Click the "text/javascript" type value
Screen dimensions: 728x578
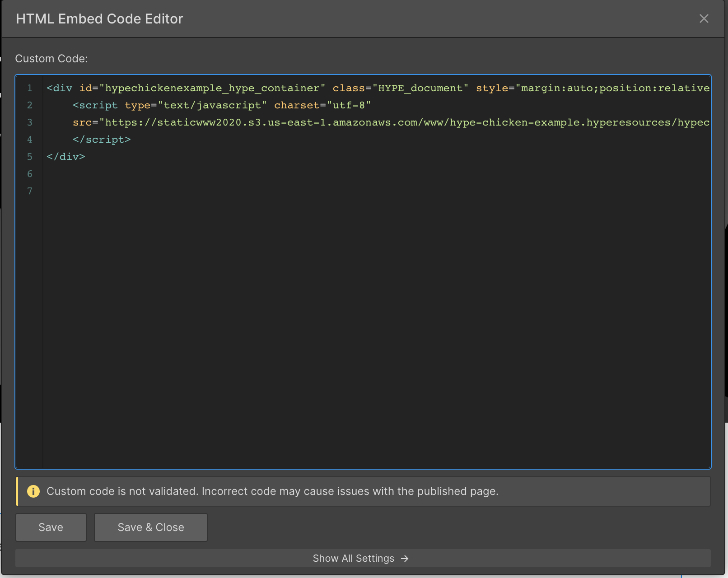tap(212, 105)
